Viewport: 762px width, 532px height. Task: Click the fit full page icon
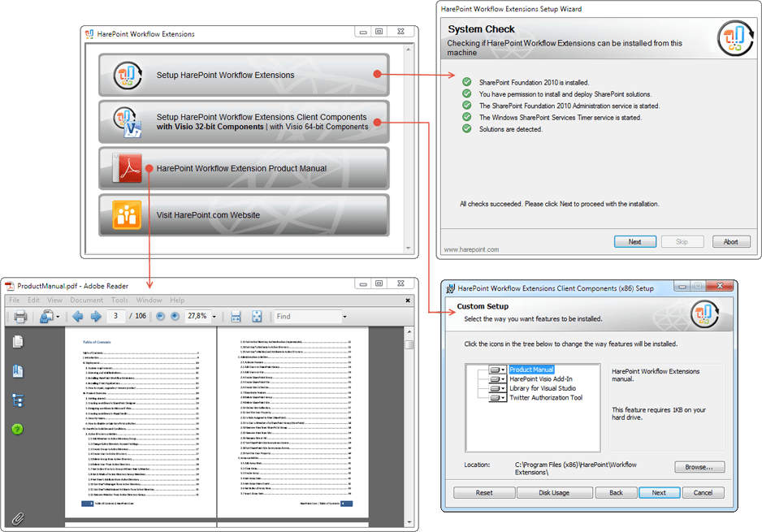pyautogui.click(x=257, y=316)
